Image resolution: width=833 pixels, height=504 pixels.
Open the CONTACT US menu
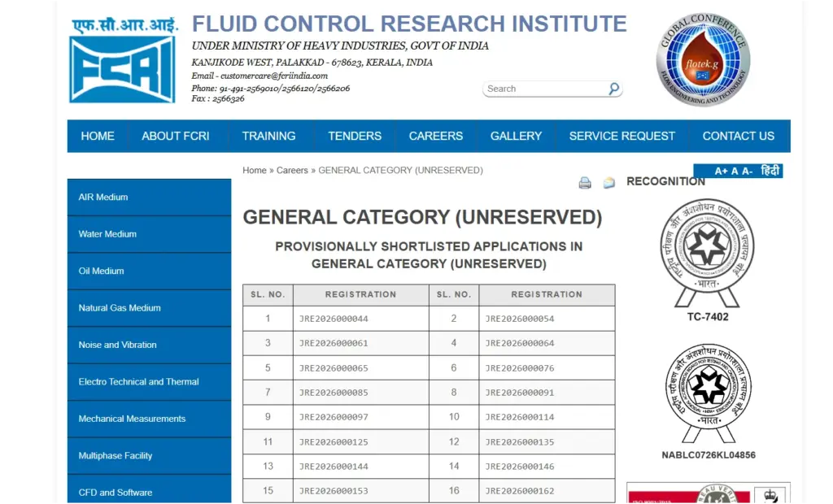pyautogui.click(x=739, y=136)
